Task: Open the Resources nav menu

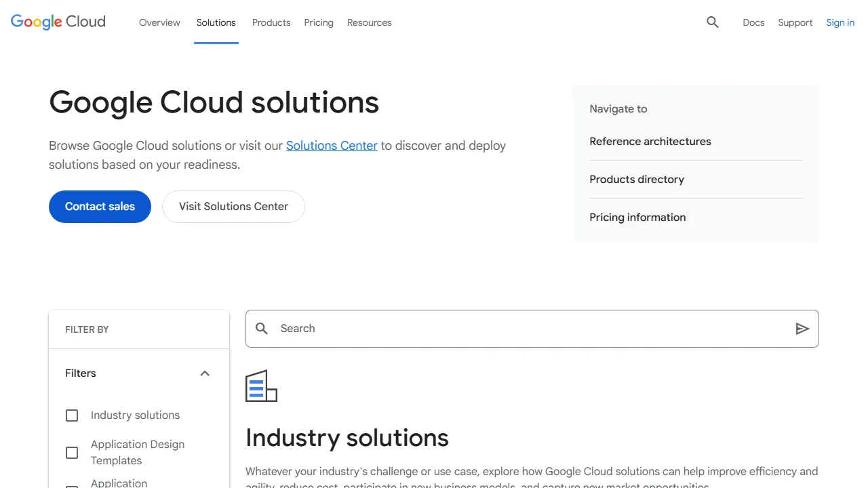Action: 370,22
